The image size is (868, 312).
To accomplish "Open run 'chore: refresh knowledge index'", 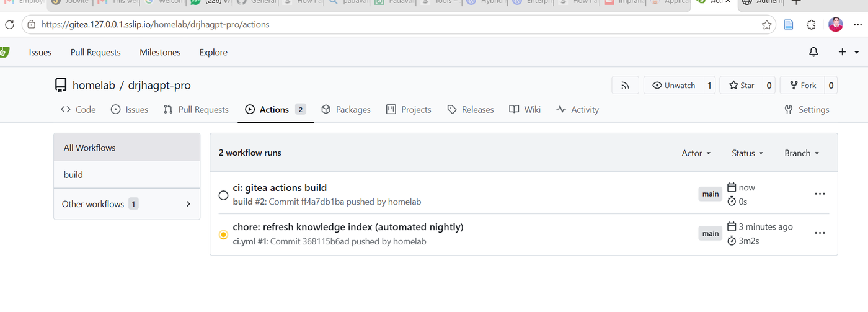I will point(348,227).
